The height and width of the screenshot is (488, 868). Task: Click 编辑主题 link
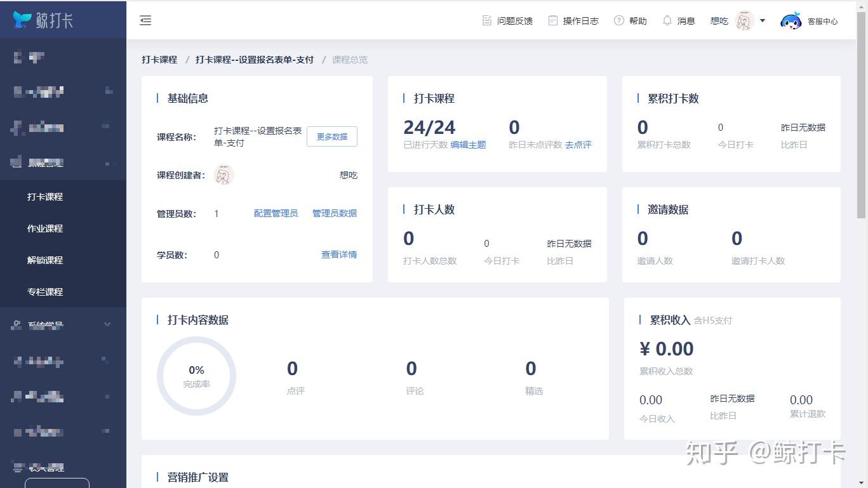pos(468,145)
